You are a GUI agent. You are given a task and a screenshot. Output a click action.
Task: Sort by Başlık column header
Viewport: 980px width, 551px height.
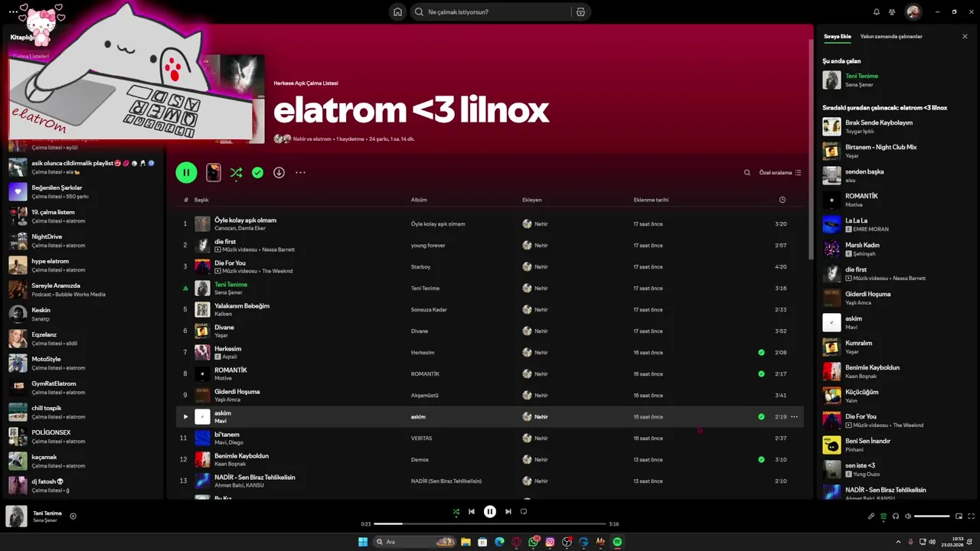[x=201, y=200]
